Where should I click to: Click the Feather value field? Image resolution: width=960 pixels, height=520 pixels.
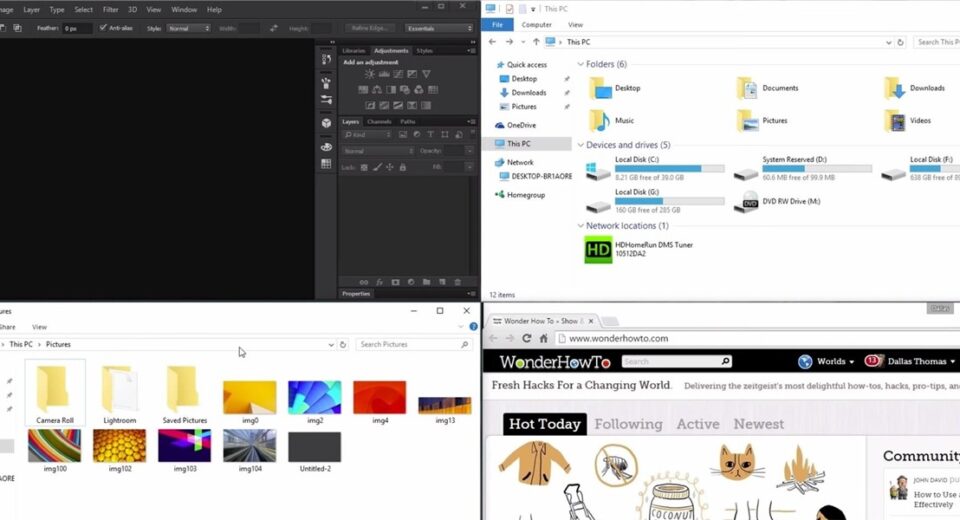(x=77, y=28)
